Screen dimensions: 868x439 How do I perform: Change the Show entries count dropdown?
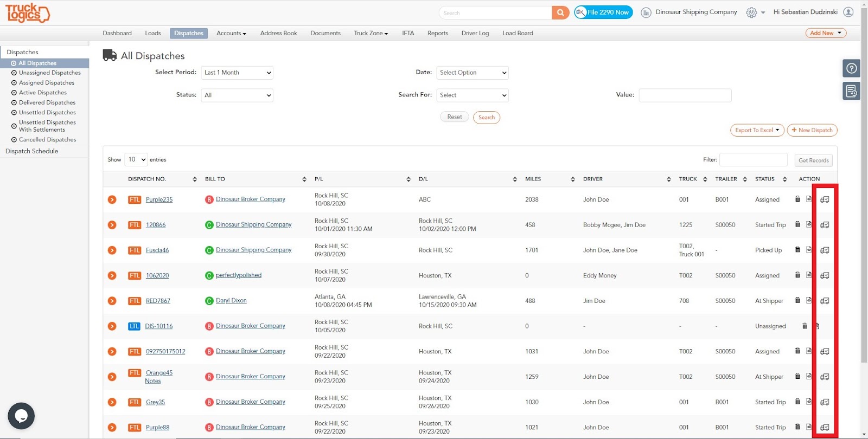[x=136, y=159]
